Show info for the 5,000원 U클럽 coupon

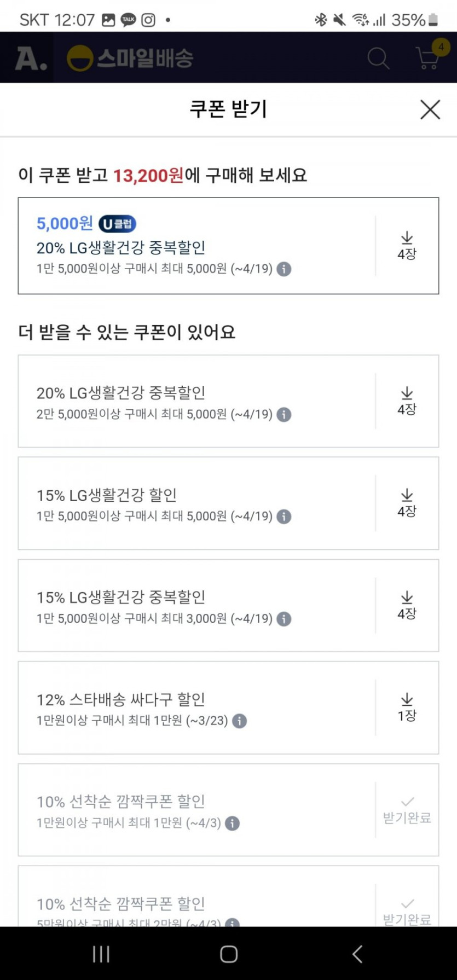click(x=284, y=269)
